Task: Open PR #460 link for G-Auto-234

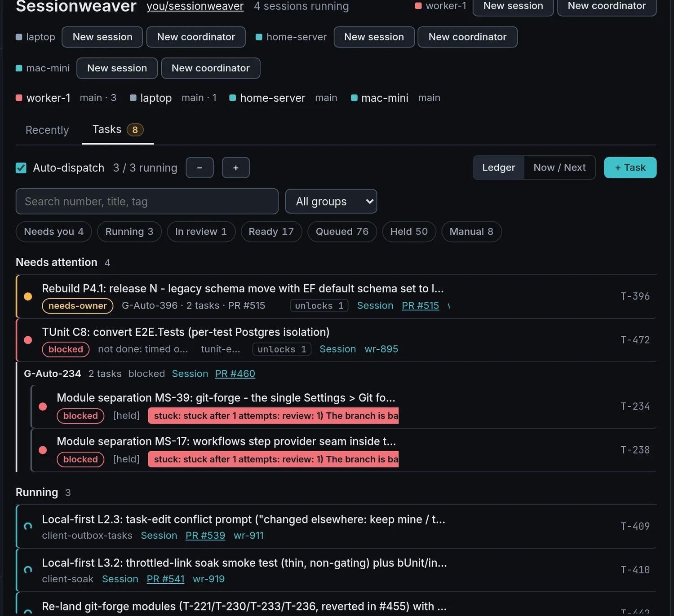Action: [235, 374]
